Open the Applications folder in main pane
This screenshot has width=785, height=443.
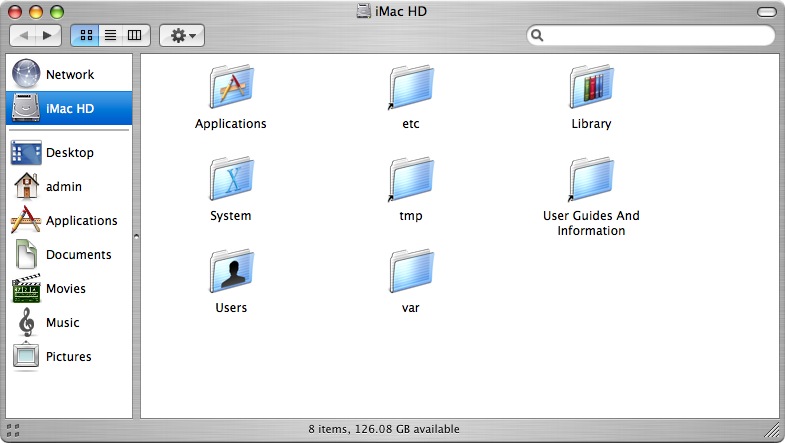pos(231,87)
